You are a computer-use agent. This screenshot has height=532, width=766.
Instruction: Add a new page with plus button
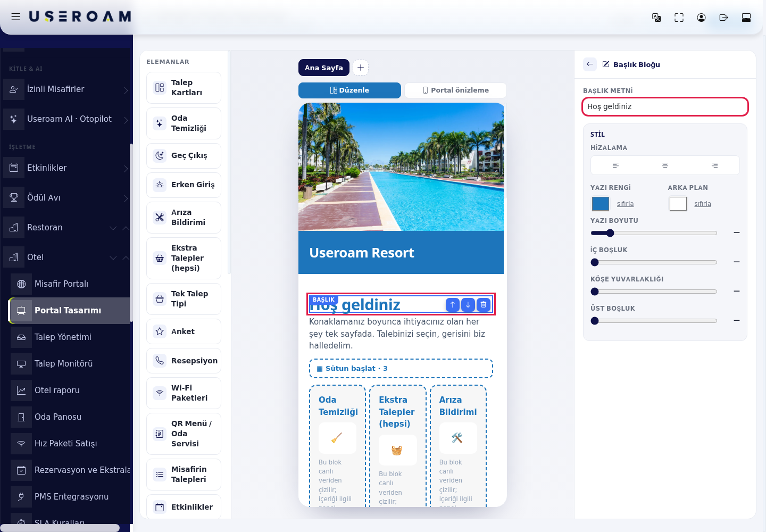pyautogui.click(x=361, y=68)
